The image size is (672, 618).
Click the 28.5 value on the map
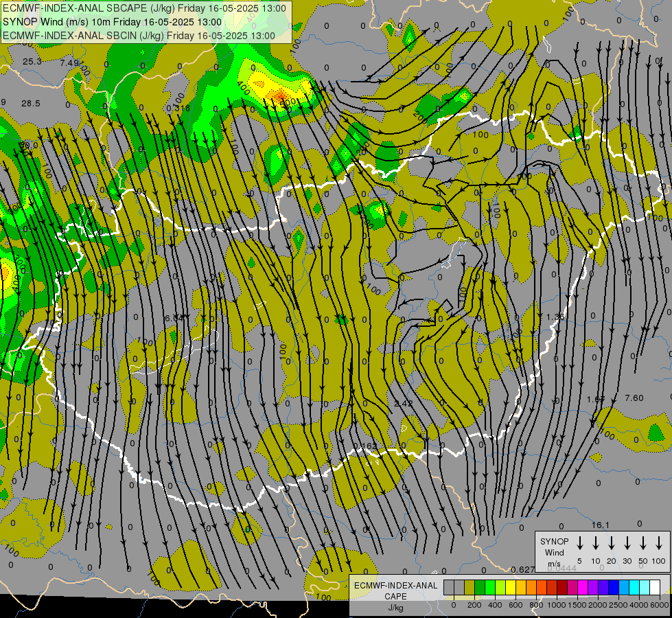[31, 104]
